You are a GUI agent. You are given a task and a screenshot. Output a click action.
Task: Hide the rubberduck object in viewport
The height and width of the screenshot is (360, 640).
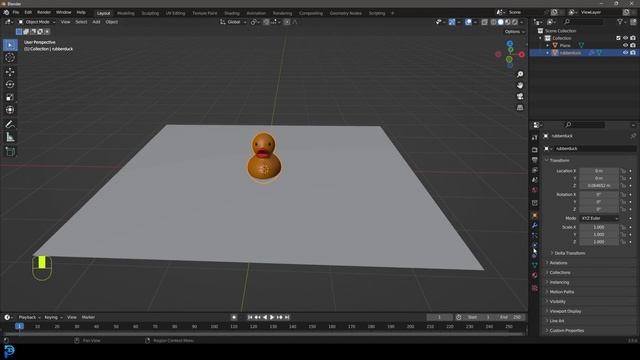(x=625, y=53)
